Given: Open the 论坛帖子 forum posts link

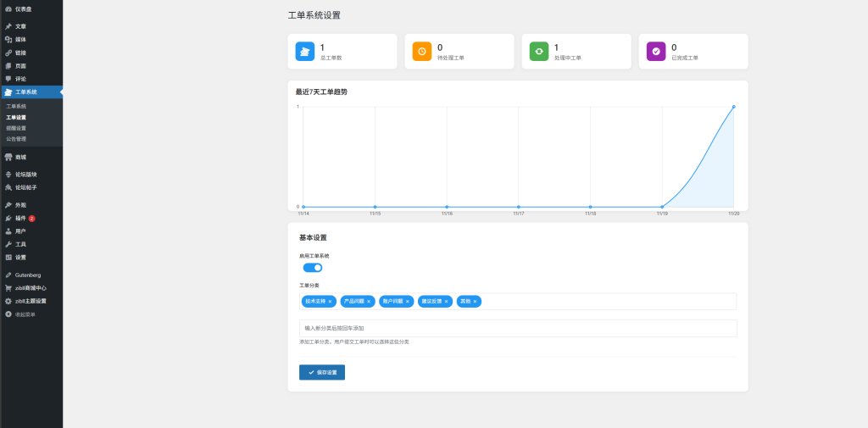Looking at the screenshot, I should [x=25, y=187].
